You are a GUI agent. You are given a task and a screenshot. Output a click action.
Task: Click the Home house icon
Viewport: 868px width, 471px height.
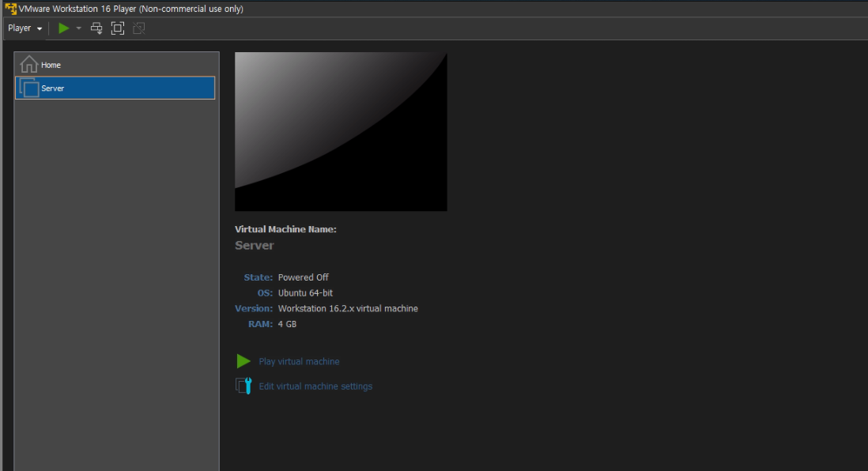pos(28,64)
